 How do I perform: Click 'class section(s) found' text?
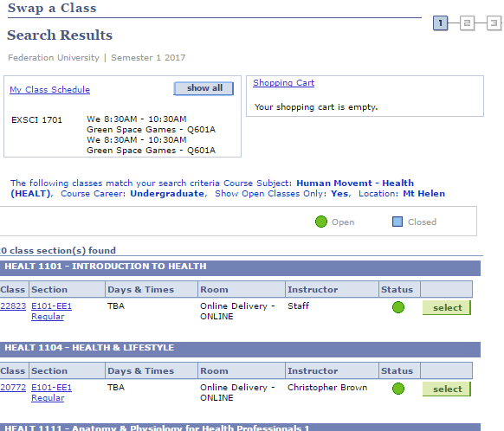point(62,250)
